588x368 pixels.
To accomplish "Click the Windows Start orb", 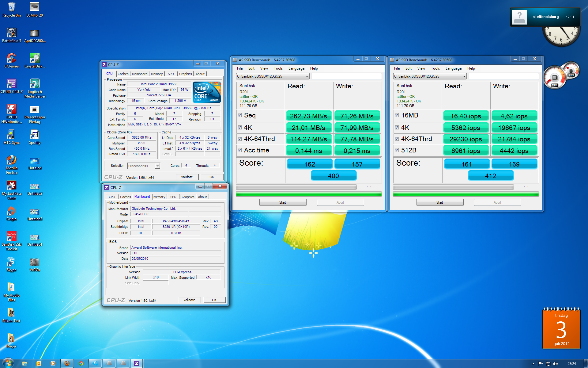I will point(8,363).
